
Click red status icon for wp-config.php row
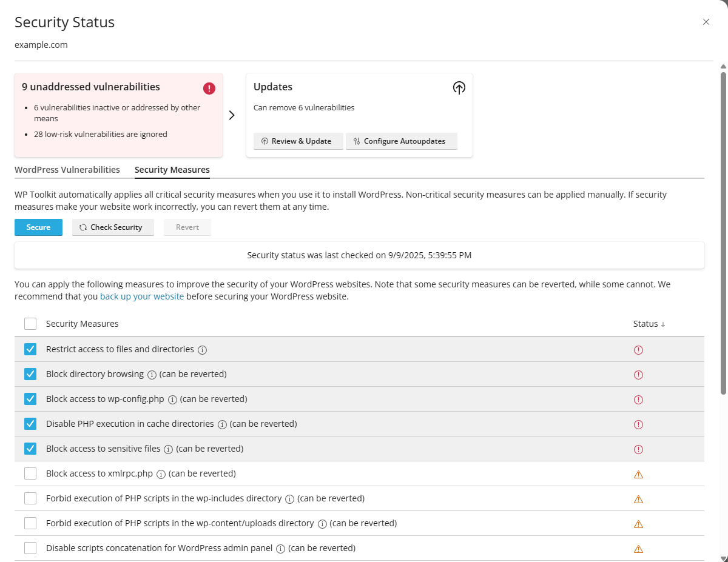click(638, 400)
